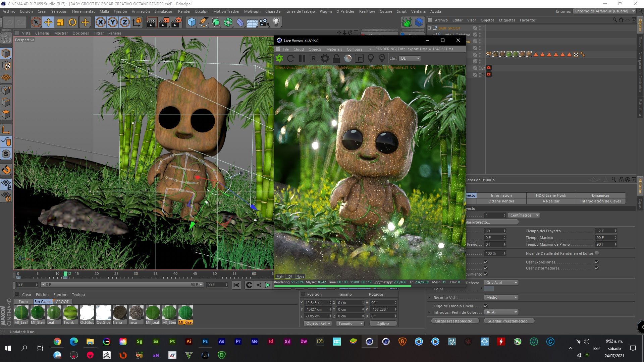Open the Chn DL channel dropdown

410,58
